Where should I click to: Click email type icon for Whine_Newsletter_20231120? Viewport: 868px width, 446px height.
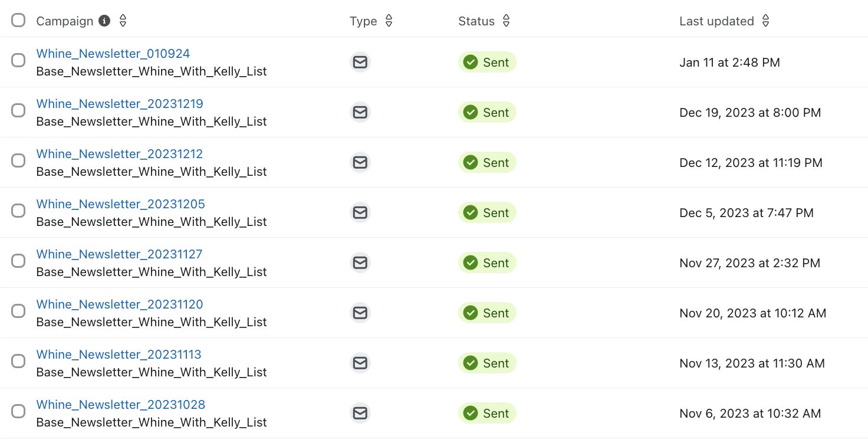[x=360, y=313]
